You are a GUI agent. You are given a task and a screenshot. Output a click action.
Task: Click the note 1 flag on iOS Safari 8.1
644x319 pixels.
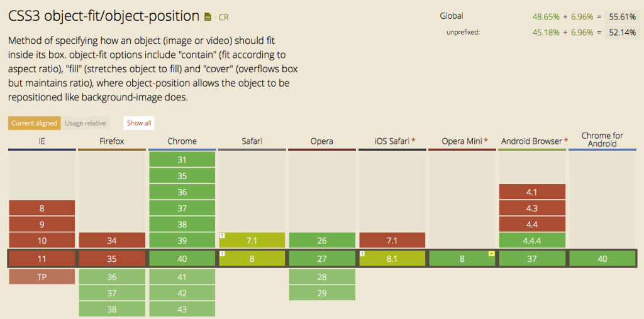[x=362, y=253]
